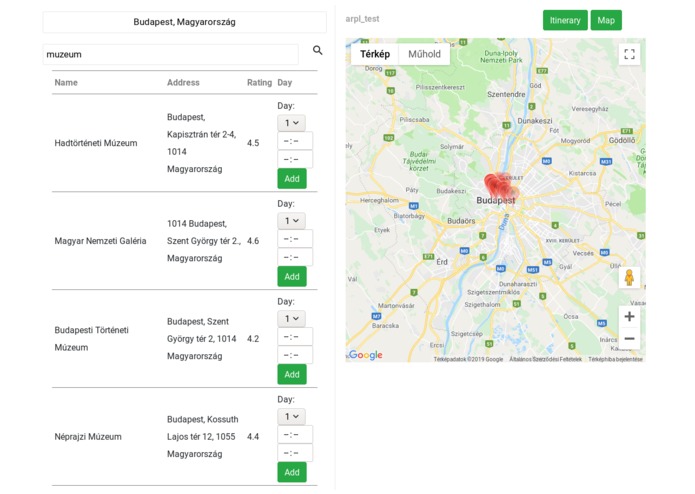
Task: Click the Address column header
Action: (183, 82)
